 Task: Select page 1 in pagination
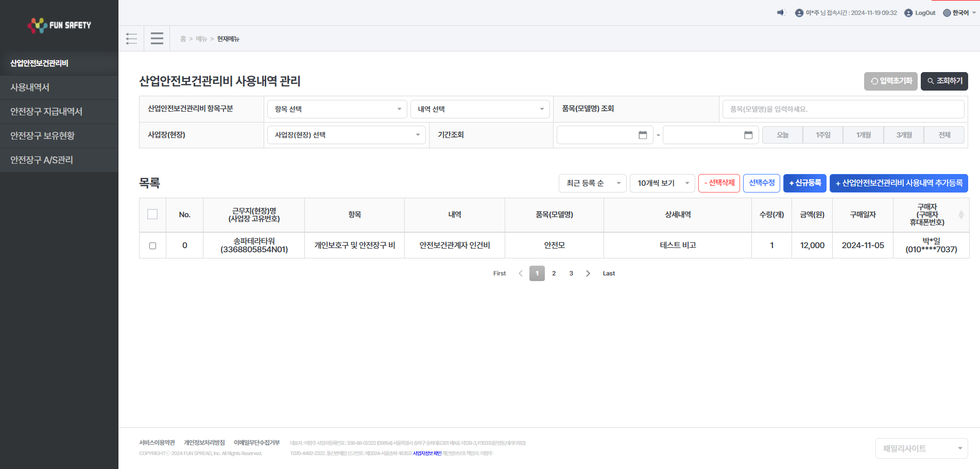click(537, 273)
